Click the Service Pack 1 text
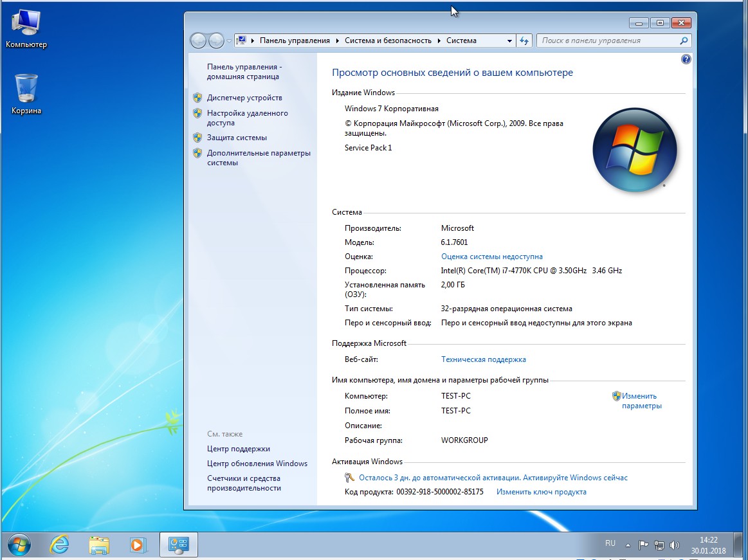Viewport: 748px width, 560px height. [x=369, y=148]
